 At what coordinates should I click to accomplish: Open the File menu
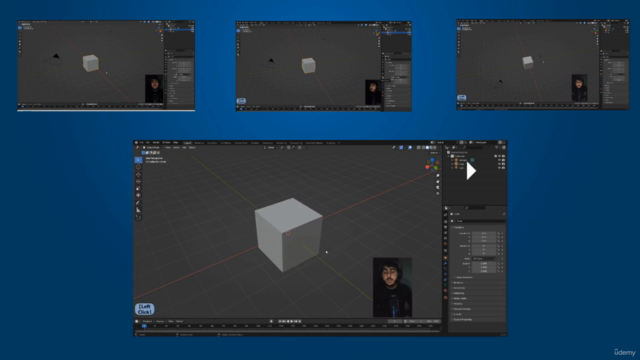coord(141,142)
